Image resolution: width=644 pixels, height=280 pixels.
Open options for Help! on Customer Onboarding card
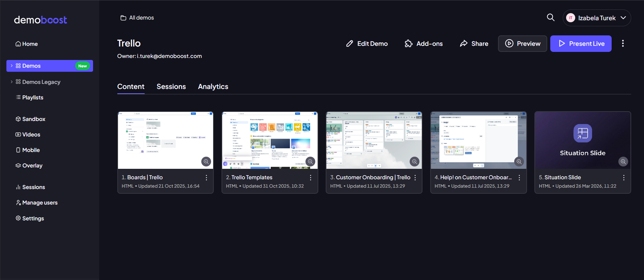[519, 178]
